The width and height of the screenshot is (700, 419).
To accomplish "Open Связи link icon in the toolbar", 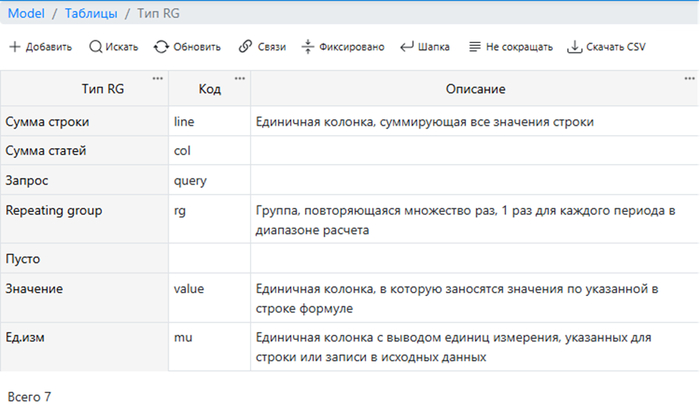I will 245,47.
